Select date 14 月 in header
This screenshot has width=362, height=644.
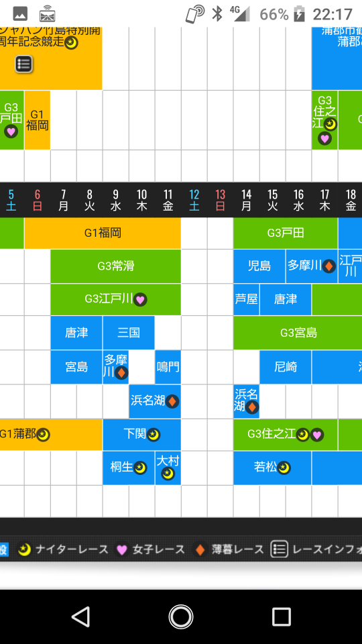(x=246, y=200)
